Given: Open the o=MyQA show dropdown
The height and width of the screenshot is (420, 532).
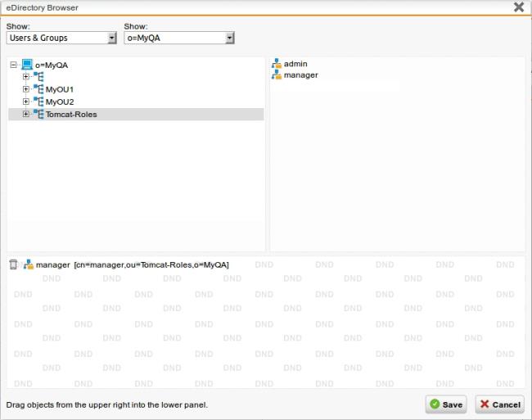Looking at the screenshot, I should pyautogui.click(x=230, y=38).
